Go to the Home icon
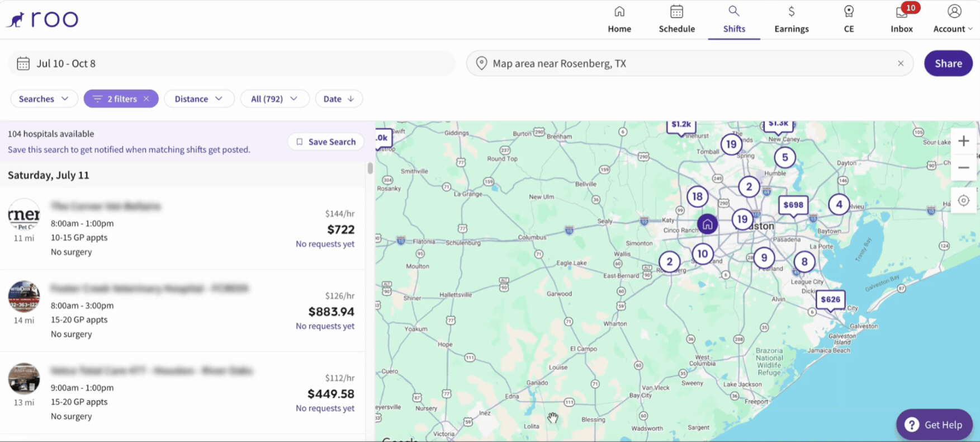The image size is (980, 442). [x=619, y=12]
